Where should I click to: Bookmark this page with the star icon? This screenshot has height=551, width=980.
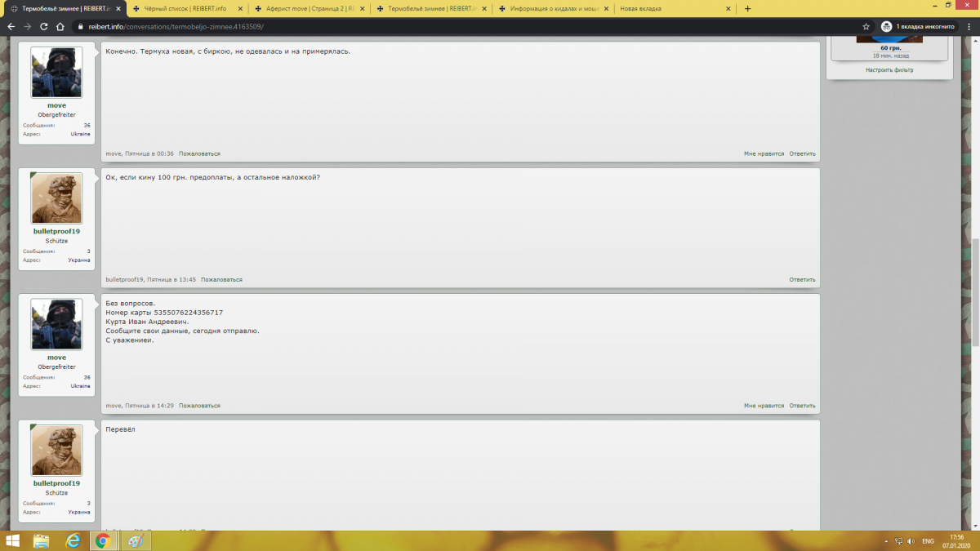pyautogui.click(x=866, y=26)
